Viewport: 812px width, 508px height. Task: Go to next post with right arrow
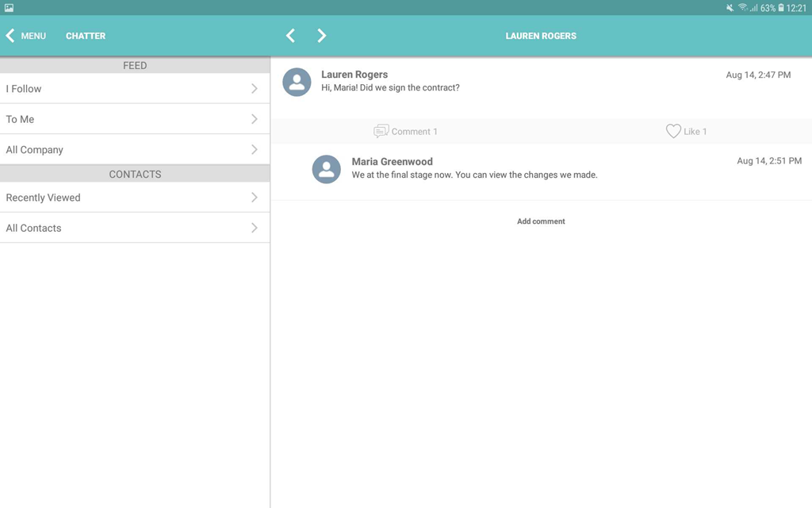click(321, 36)
